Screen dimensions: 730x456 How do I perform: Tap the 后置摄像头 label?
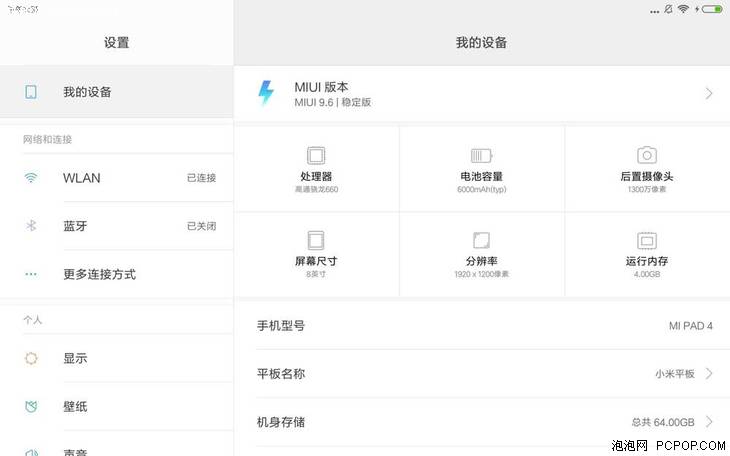[647, 176]
